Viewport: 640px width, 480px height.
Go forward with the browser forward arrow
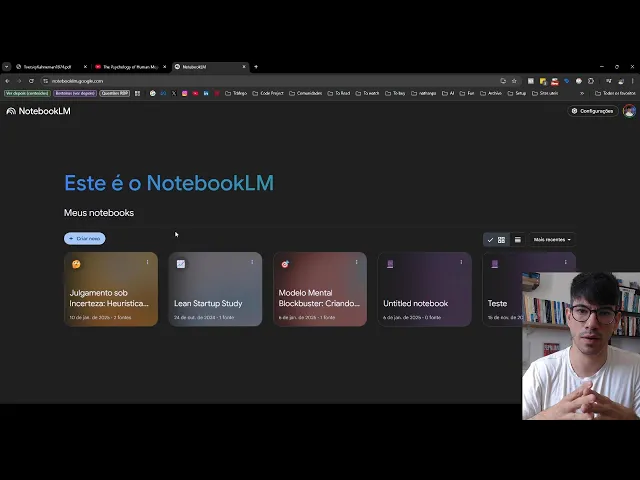pos(19,81)
